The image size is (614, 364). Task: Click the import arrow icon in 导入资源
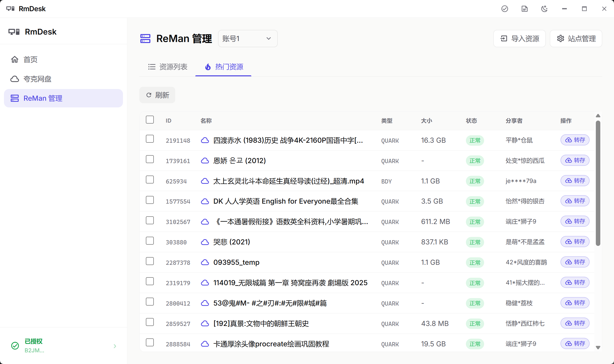pos(504,39)
